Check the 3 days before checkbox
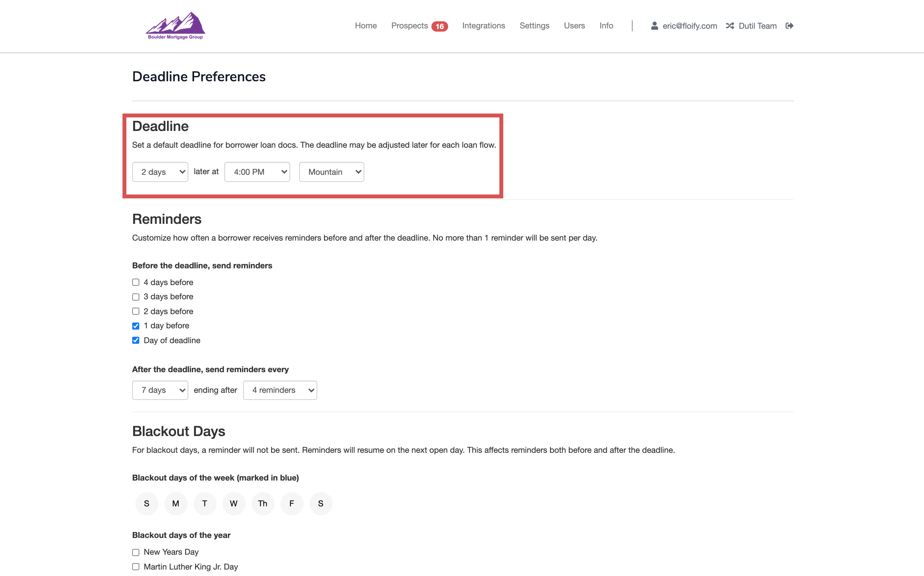 136,297
